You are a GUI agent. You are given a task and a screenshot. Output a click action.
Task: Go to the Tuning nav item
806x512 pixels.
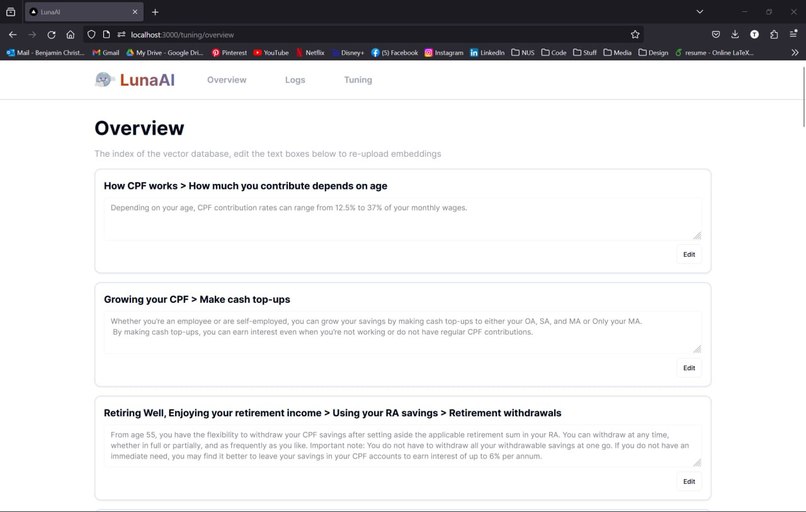[358, 80]
